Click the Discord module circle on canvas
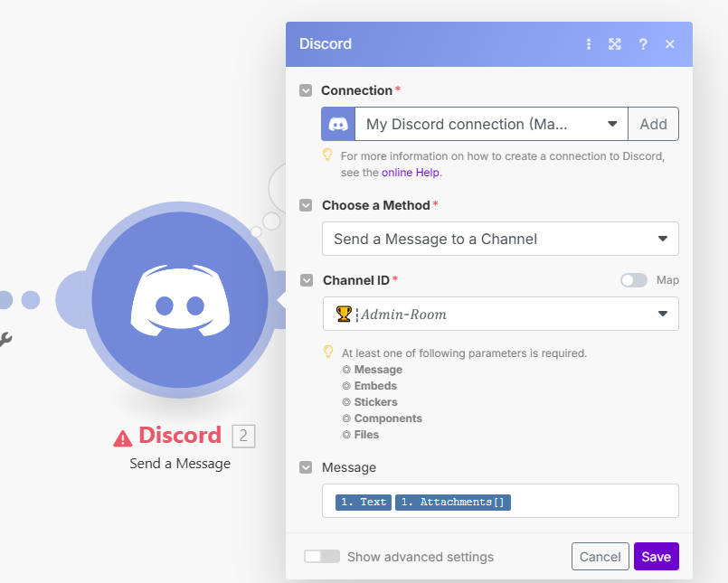Image resolution: width=728 pixels, height=583 pixels. (180, 300)
